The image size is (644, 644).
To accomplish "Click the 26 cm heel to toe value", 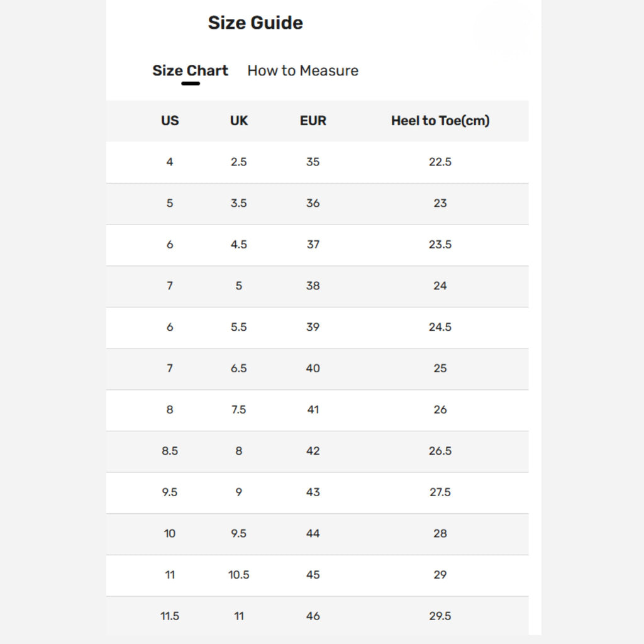I will coord(440,409).
